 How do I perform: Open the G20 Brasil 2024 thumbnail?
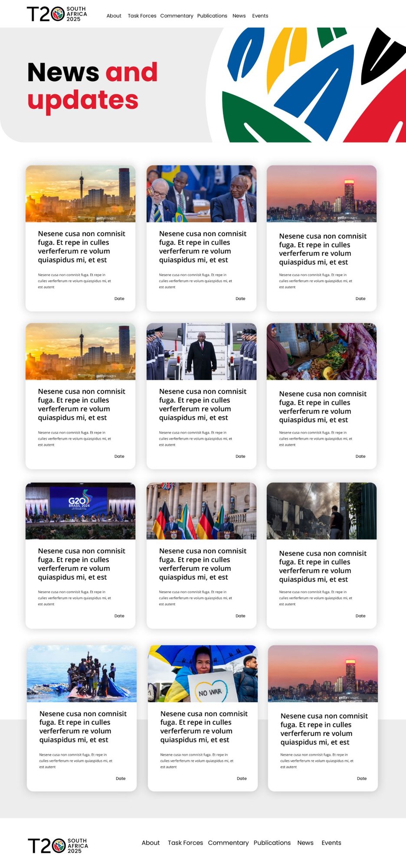(80, 511)
